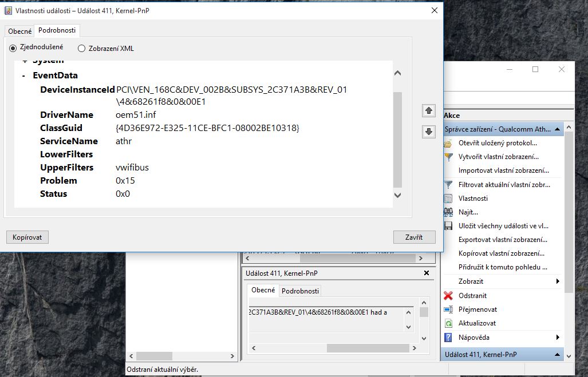
Task: Open the Zobrazit submenu arrow
Action: click(x=558, y=281)
